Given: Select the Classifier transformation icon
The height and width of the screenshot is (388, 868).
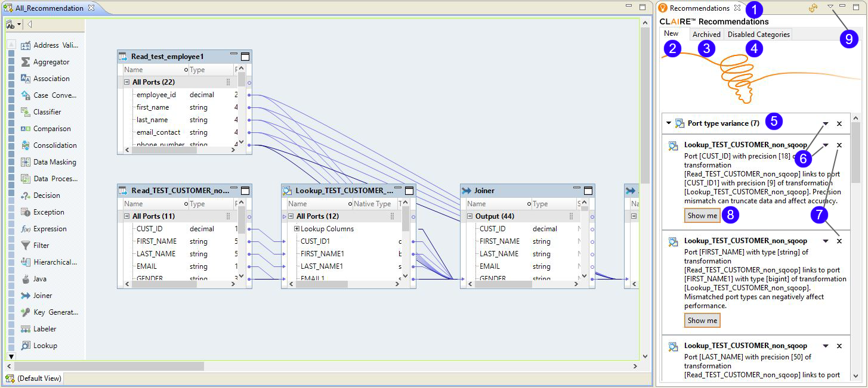Looking at the screenshot, I should tap(26, 112).
